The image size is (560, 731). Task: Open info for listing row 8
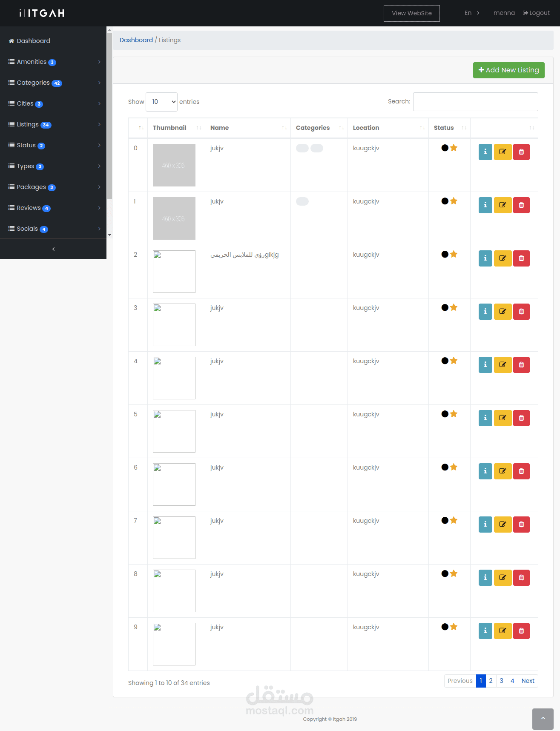(x=485, y=578)
